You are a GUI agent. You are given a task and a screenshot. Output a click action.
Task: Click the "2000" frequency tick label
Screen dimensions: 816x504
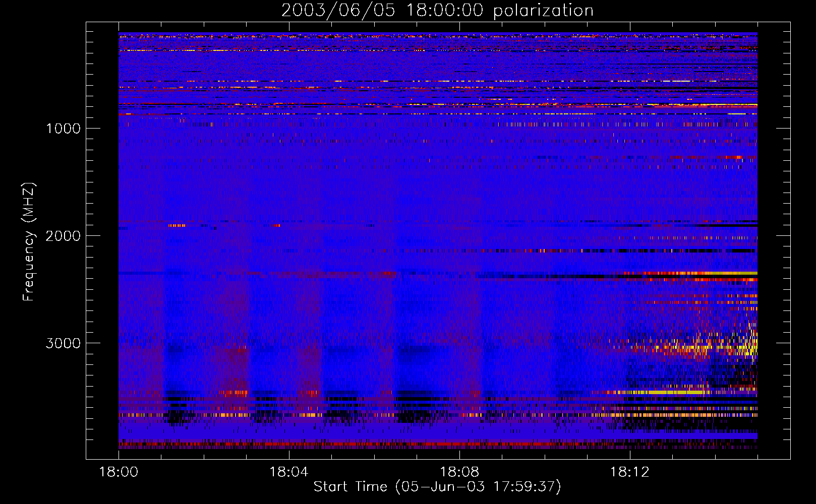pyautogui.click(x=64, y=236)
